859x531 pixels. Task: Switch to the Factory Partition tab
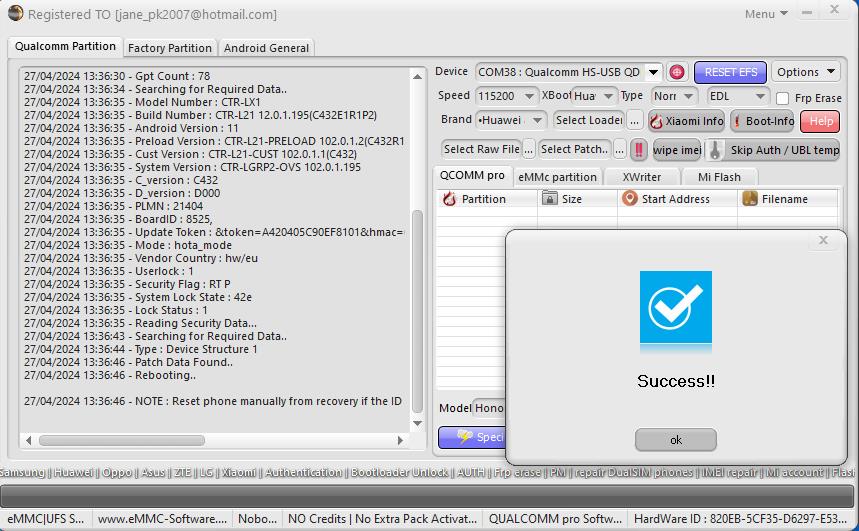[x=170, y=48]
